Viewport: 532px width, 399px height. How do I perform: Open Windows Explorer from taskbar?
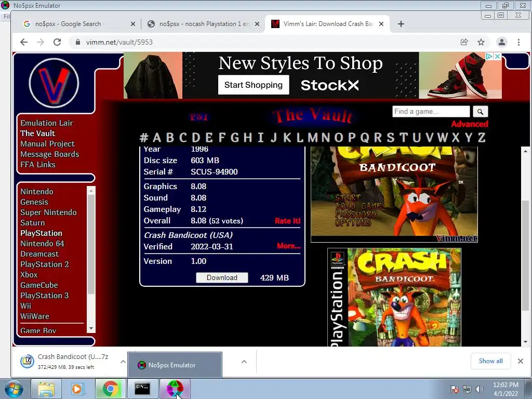46,389
